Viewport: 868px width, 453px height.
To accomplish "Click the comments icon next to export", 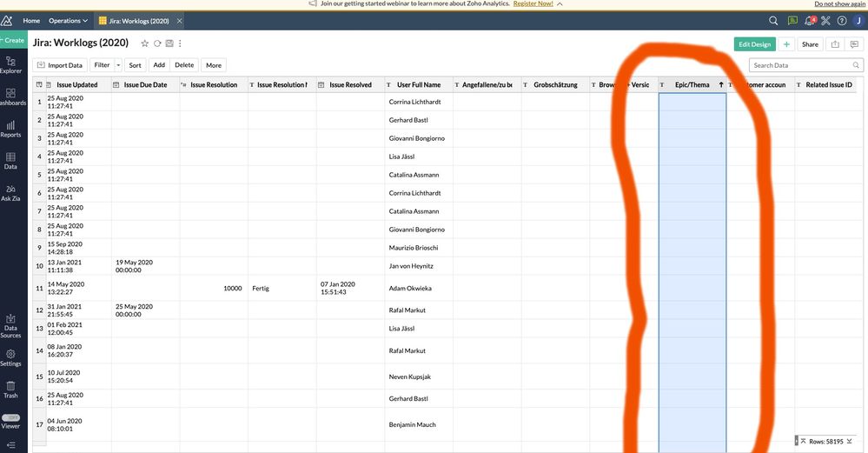I will click(854, 44).
